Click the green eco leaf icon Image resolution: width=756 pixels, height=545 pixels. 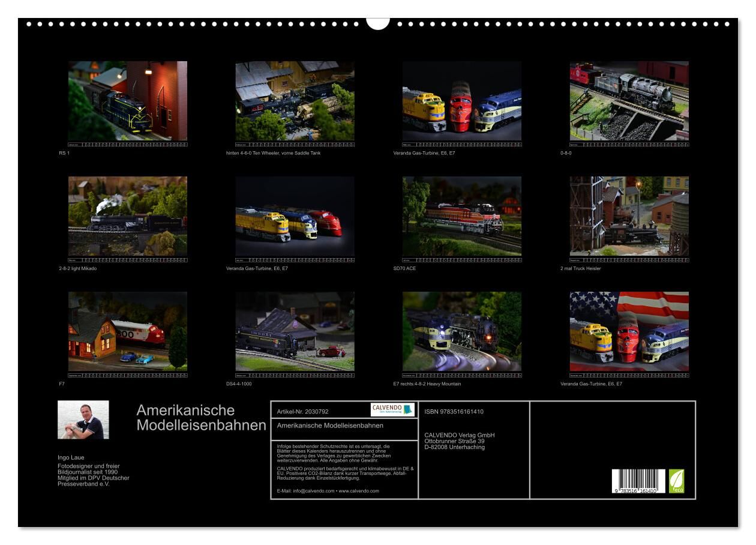[676, 481]
